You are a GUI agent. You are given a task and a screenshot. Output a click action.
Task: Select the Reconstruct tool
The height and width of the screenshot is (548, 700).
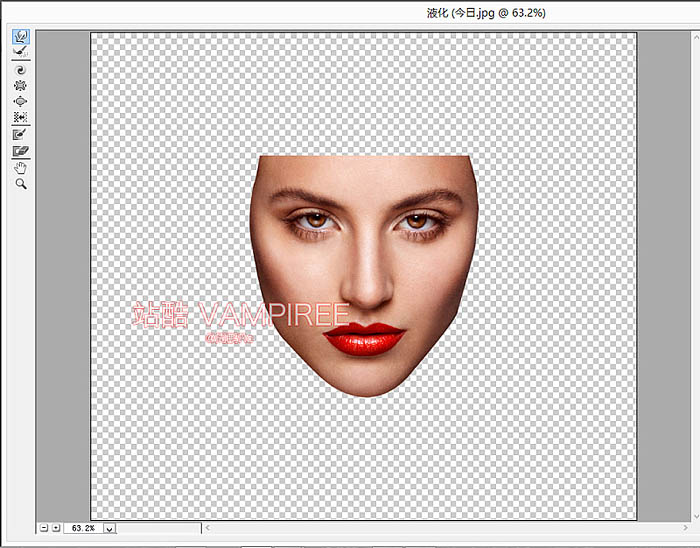[21, 53]
